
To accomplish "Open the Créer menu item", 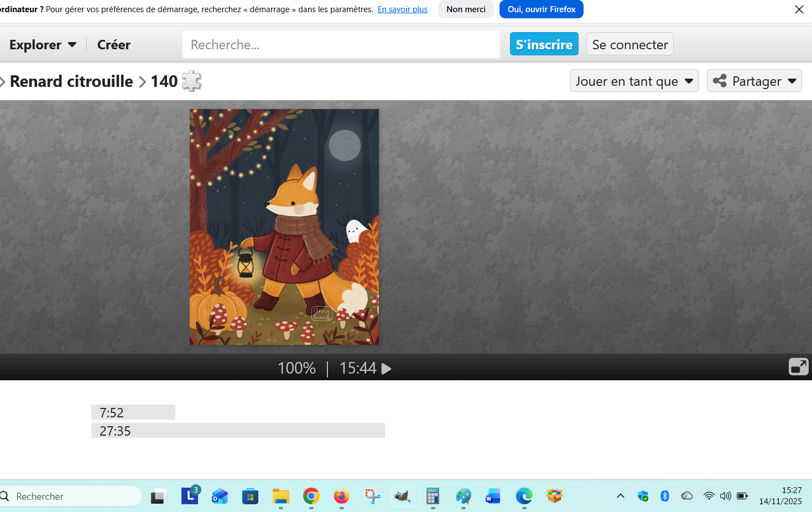I will (x=114, y=45).
